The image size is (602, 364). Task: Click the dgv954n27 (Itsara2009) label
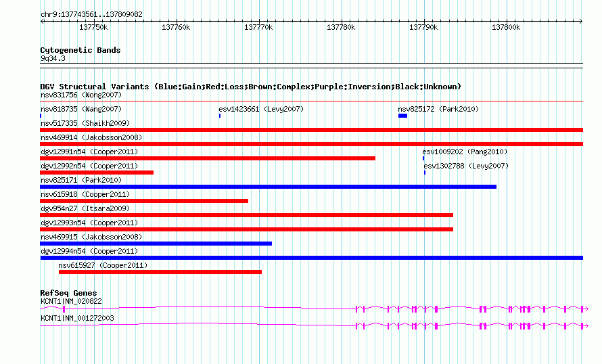[x=85, y=208]
